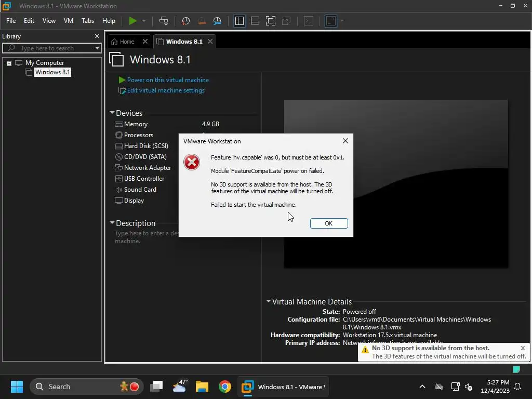
Task: Click the message log status bar icon
Action: [x=516, y=369]
